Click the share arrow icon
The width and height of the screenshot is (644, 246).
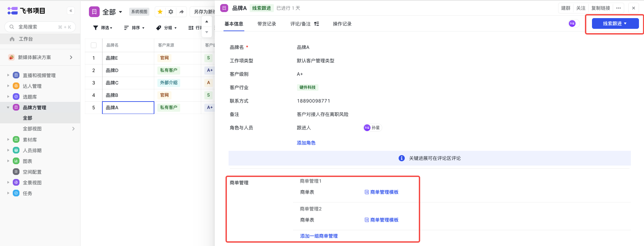click(x=182, y=12)
